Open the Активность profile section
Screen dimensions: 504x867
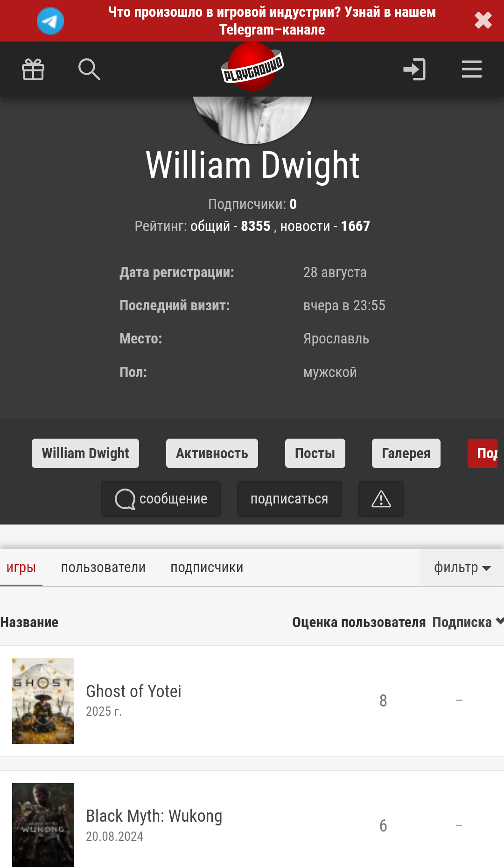pos(212,453)
